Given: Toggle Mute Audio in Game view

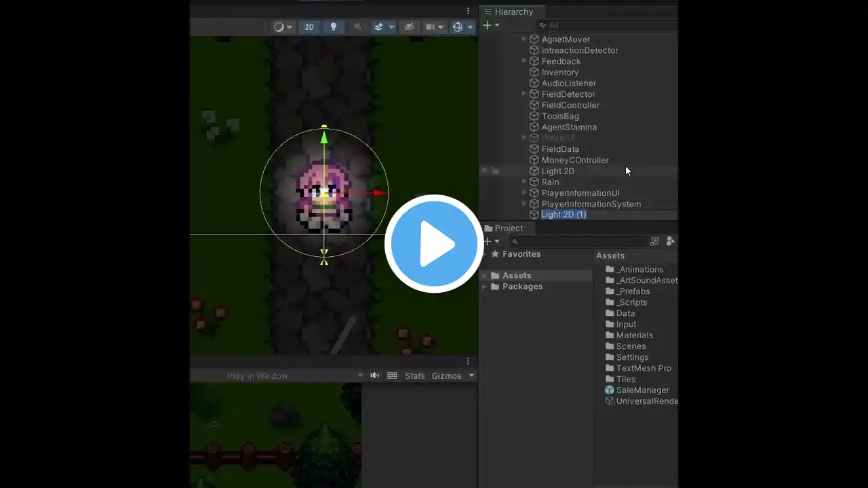Looking at the screenshot, I should pyautogui.click(x=375, y=375).
